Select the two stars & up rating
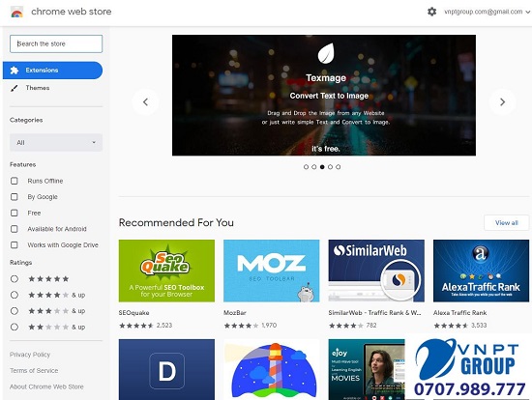This screenshot has width=532, height=400. pyautogui.click(x=15, y=328)
